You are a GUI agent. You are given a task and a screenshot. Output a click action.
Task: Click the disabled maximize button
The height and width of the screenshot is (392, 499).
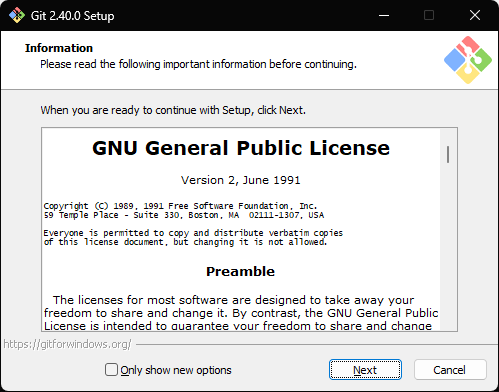tap(429, 15)
